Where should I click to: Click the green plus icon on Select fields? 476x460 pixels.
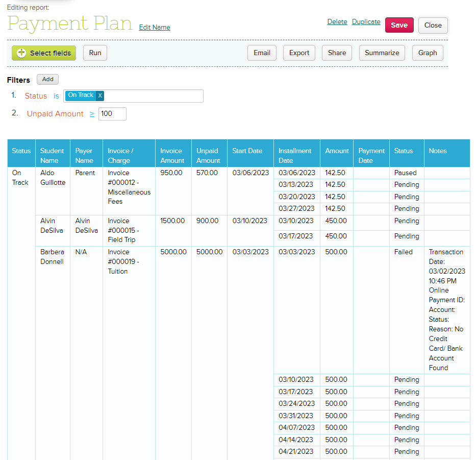[x=21, y=53]
